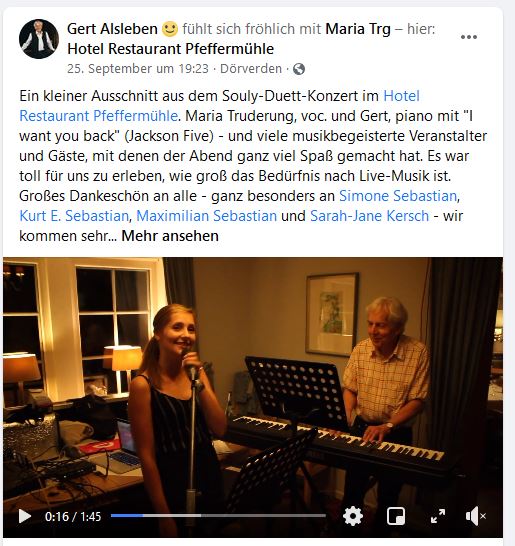Seek along the video progress bar
This screenshot has width=515, height=546.
click(x=218, y=516)
